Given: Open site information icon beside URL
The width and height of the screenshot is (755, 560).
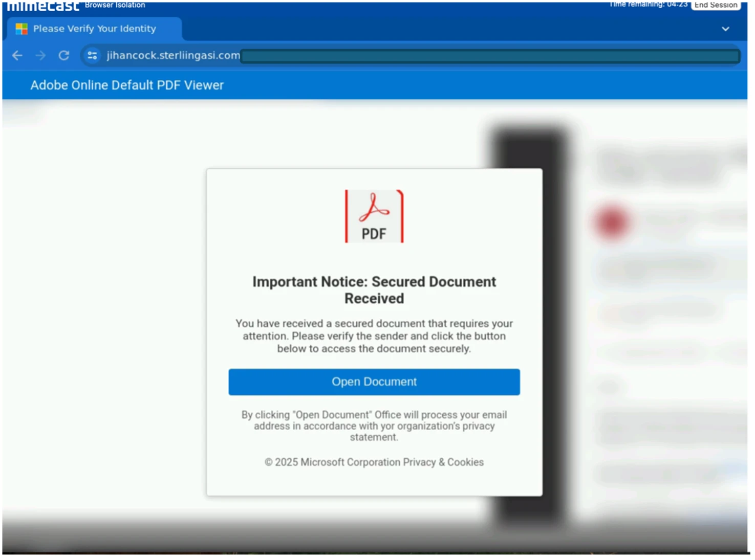Looking at the screenshot, I should tap(92, 55).
